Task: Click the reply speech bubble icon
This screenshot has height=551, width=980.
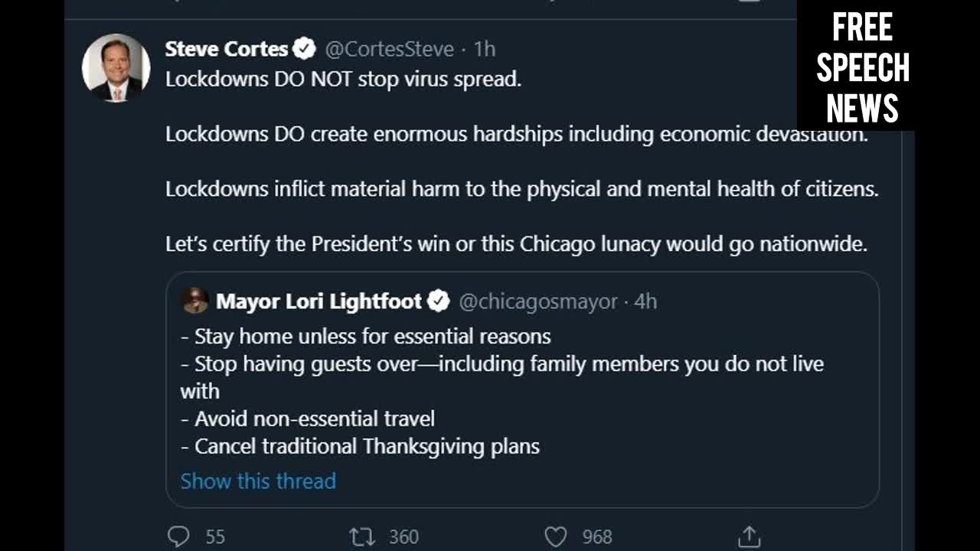Action: (178, 536)
